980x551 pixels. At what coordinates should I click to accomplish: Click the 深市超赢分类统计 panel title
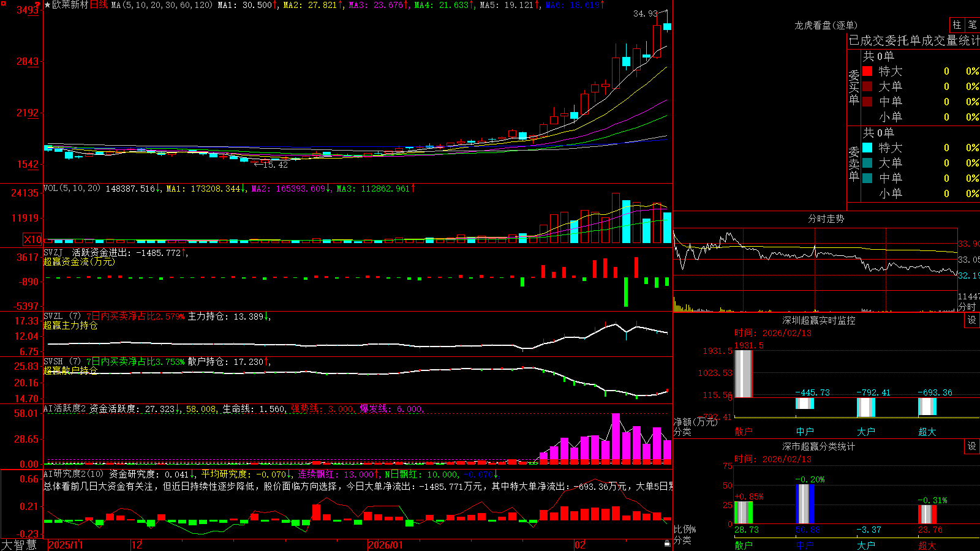[819, 446]
